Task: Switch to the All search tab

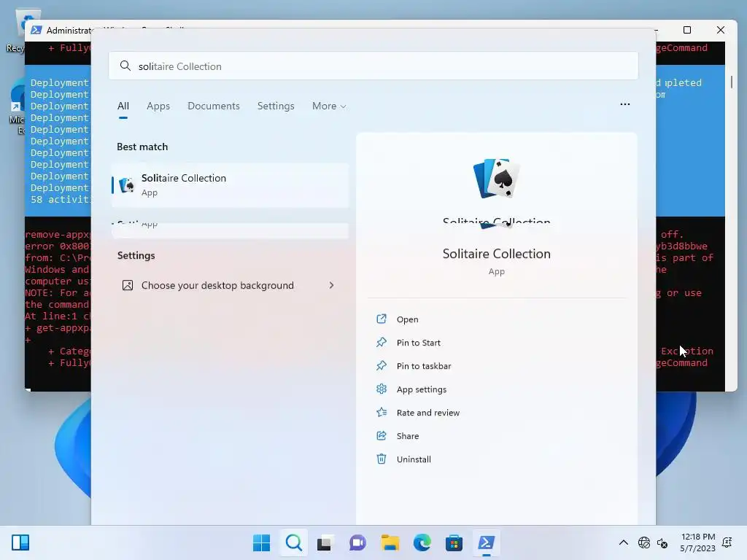Action: coord(123,106)
